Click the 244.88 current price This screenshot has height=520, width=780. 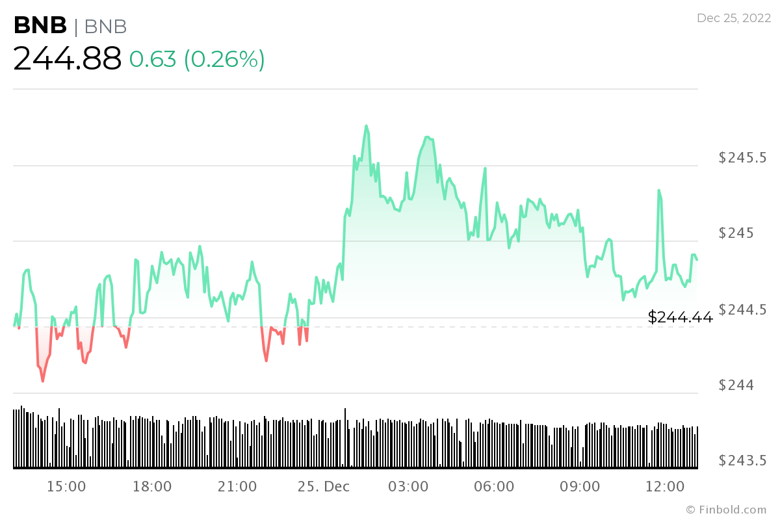coord(67,59)
